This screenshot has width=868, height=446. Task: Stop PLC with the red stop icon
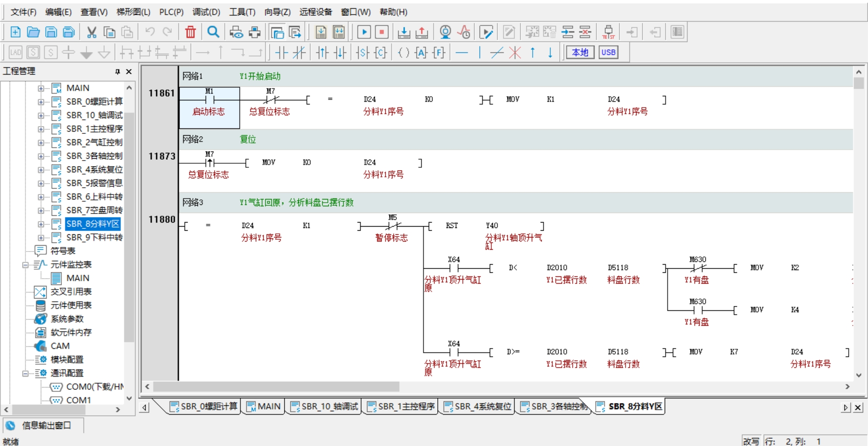click(x=382, y=32)
